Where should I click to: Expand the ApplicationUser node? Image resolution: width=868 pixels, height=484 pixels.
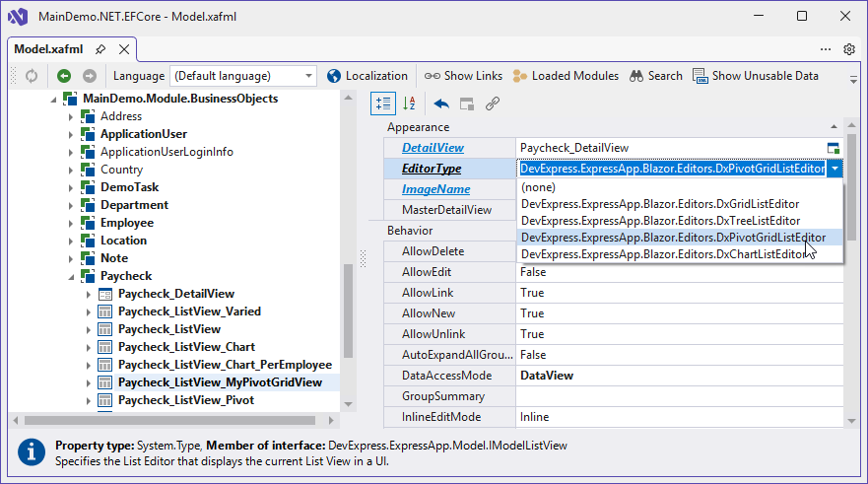pyautogui.click(x=71, y=135)
